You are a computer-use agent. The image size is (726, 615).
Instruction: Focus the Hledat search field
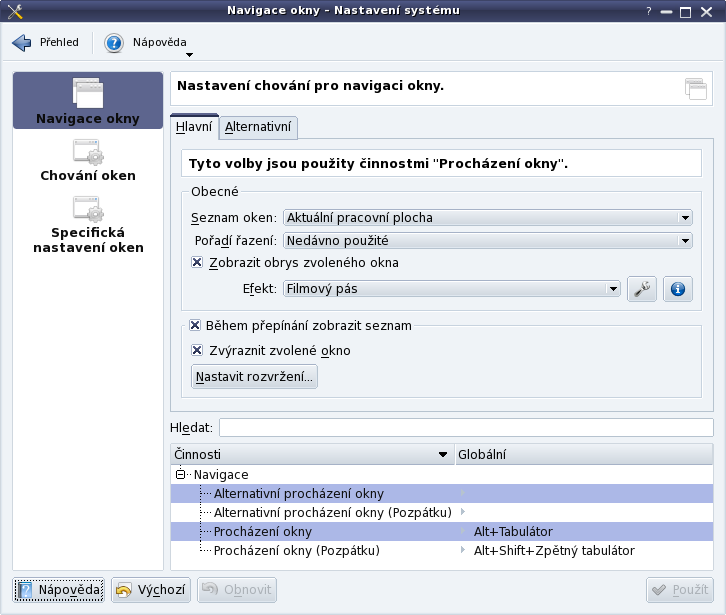(x=466, y=427)
